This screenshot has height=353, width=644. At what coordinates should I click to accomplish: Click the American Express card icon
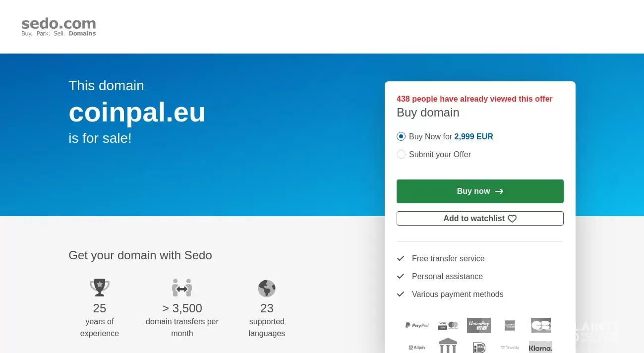coord(510,325)
